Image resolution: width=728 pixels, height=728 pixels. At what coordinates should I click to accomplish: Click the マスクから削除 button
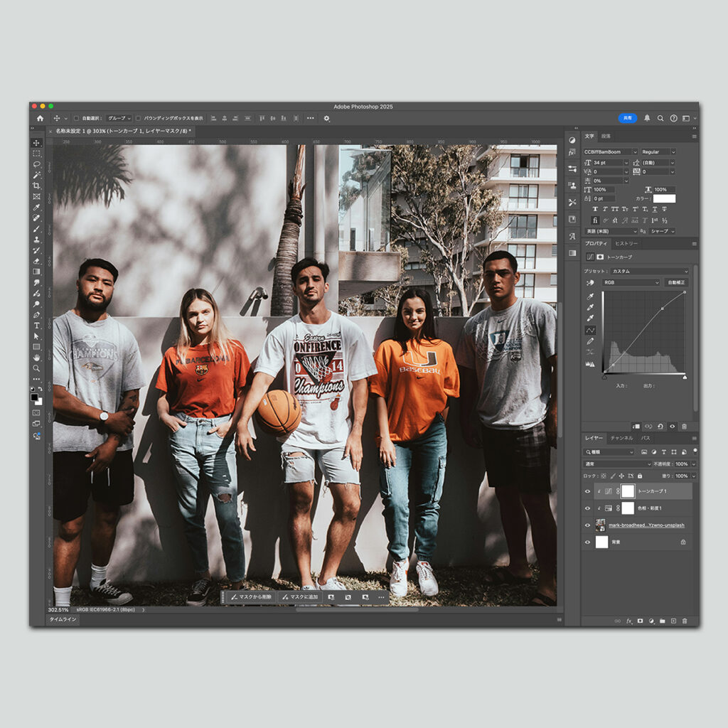(x=251, y=597)
